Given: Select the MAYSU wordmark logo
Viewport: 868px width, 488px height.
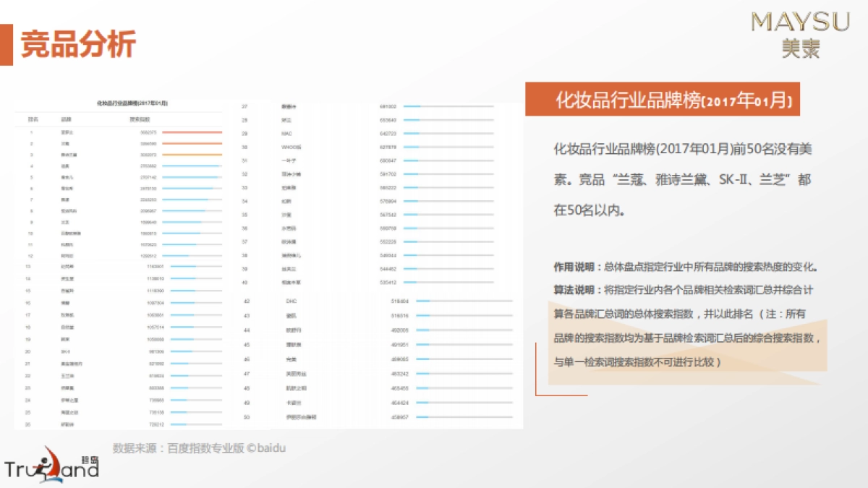Looking at the screenshot, I should click(799, 22).
